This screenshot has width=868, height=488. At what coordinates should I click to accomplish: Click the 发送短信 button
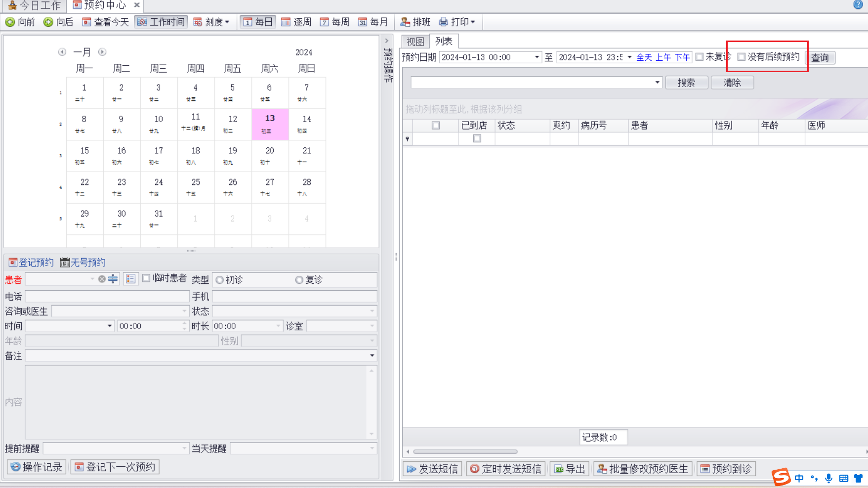pos(433,469)
